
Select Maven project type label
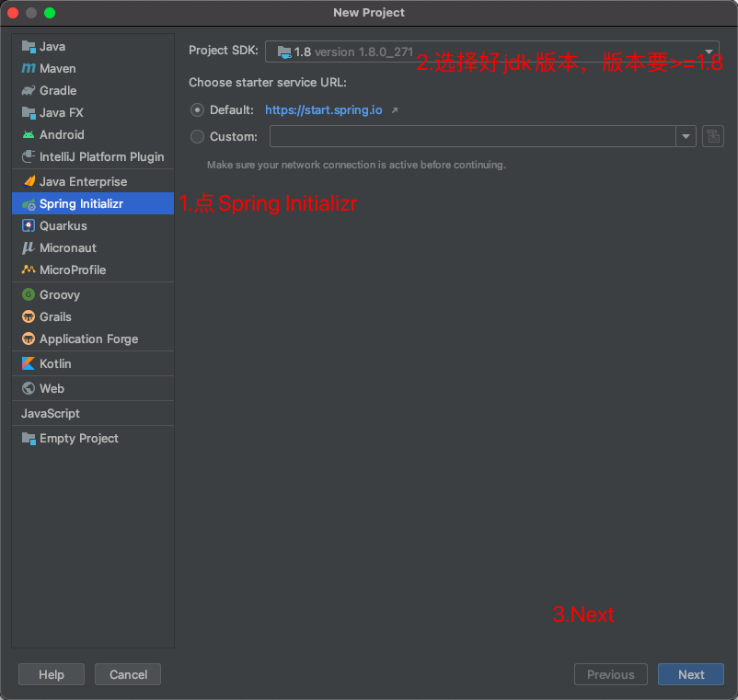[x=57, y=69]
